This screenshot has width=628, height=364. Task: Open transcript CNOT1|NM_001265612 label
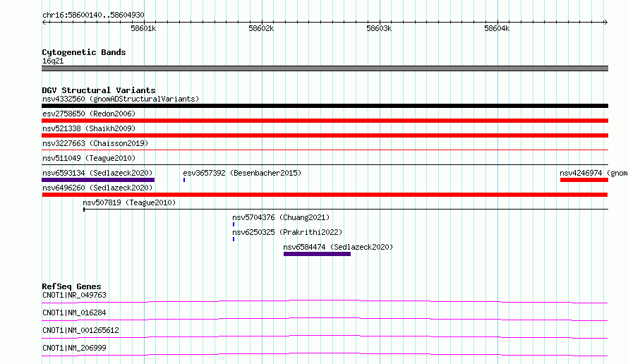pos(80,330)
